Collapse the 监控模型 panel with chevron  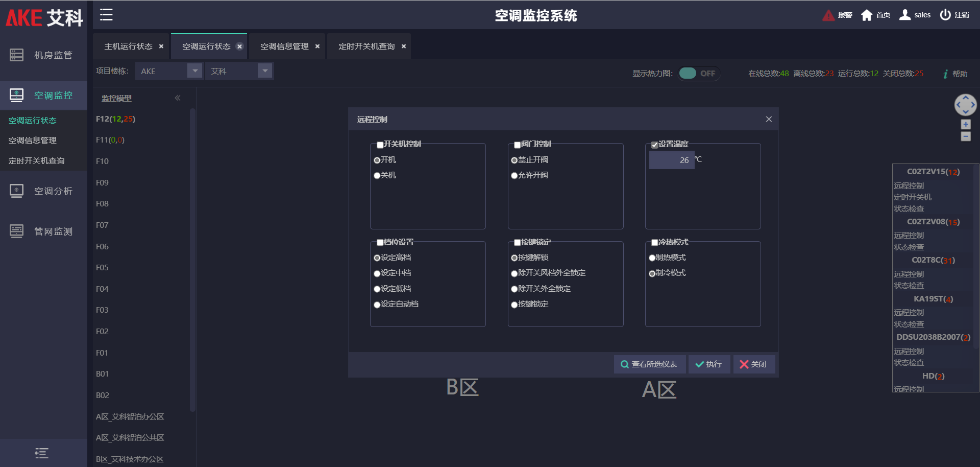[178, 98]
